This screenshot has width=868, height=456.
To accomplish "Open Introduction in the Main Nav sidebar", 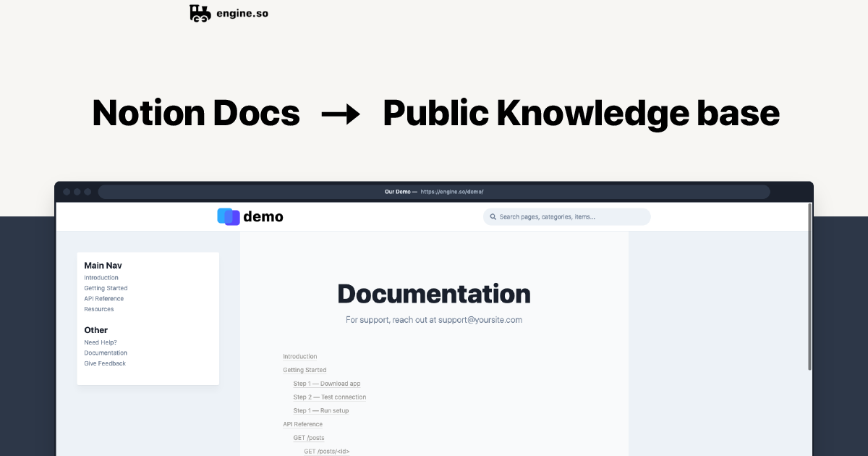I will coord(101,277).
